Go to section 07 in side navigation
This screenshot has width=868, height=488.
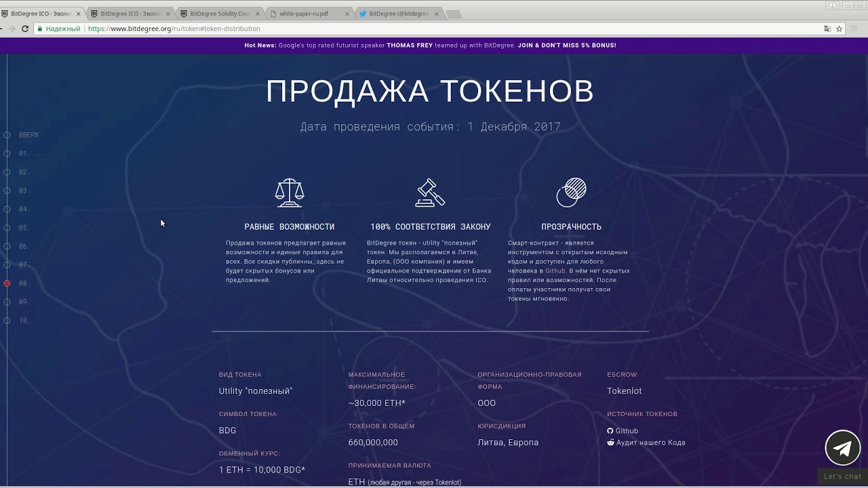click(24, 264)
